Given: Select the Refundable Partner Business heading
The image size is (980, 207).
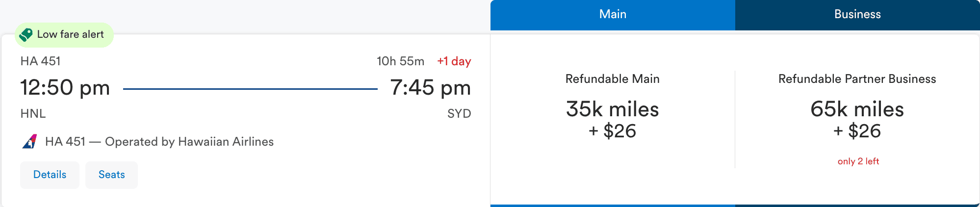Looking at the screenshot, I should point(857,79).
